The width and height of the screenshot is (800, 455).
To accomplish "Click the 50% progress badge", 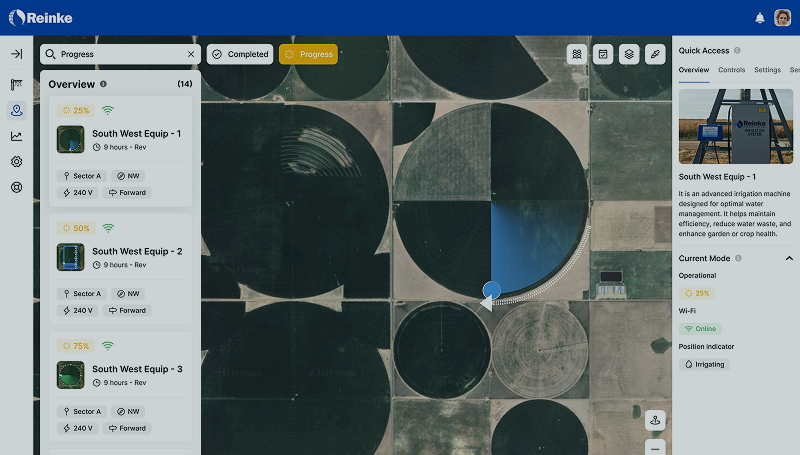I will point(76,228).
